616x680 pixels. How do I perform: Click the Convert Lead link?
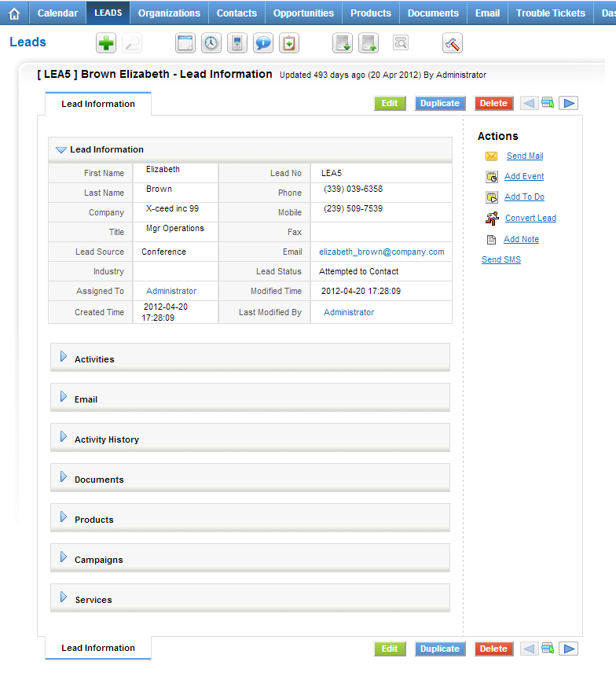(530, 218)
